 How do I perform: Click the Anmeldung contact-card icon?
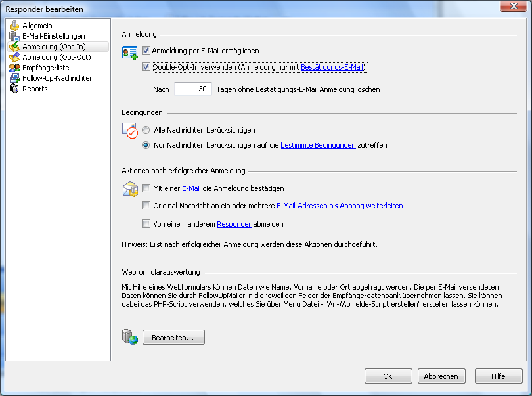coord(129,53)
